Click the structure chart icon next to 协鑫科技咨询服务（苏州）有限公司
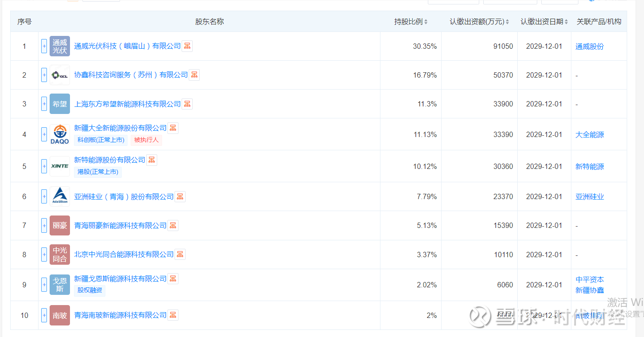Screen dimensions: 644x337 tap(194, 75)
